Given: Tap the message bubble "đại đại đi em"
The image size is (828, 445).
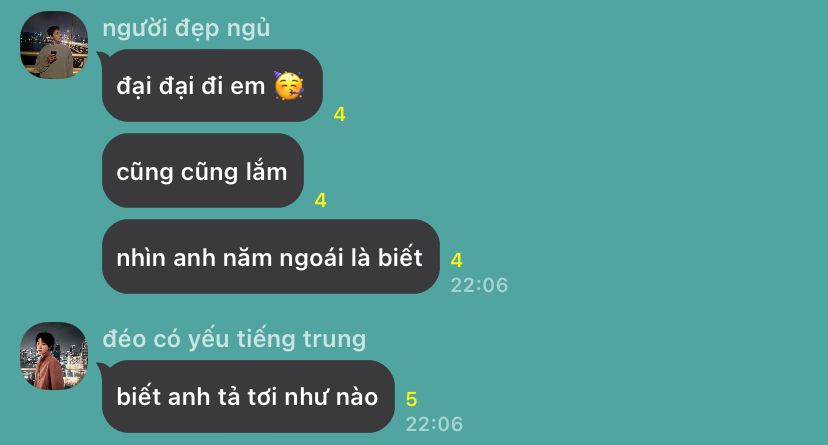Looking at the screenshot, I should tap(212, 86).
